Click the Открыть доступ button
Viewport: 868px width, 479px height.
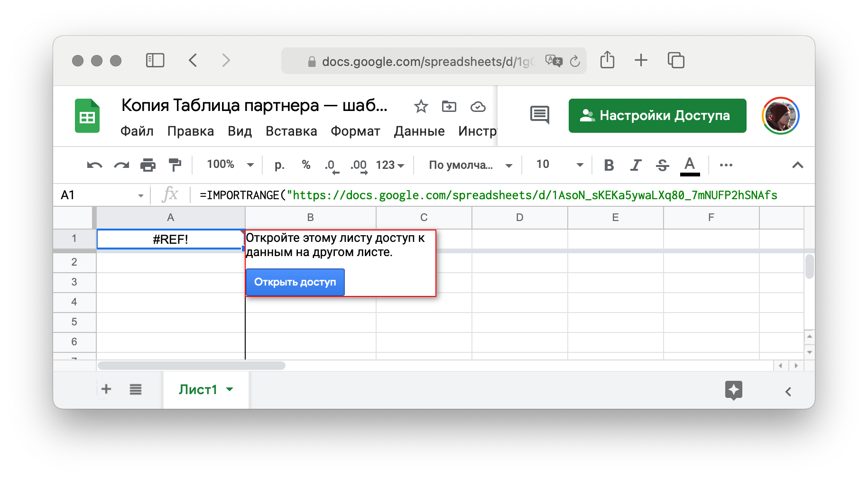pos(295,282)
